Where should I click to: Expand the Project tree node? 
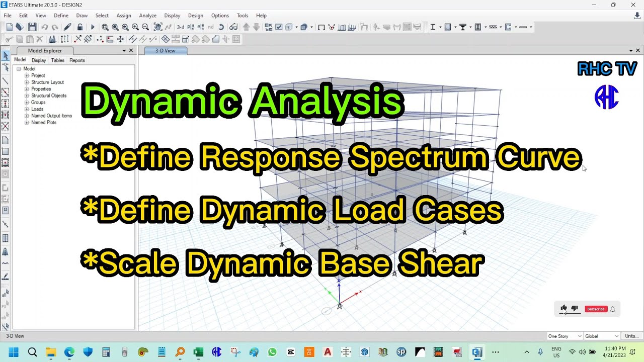(x=27, y=75)
